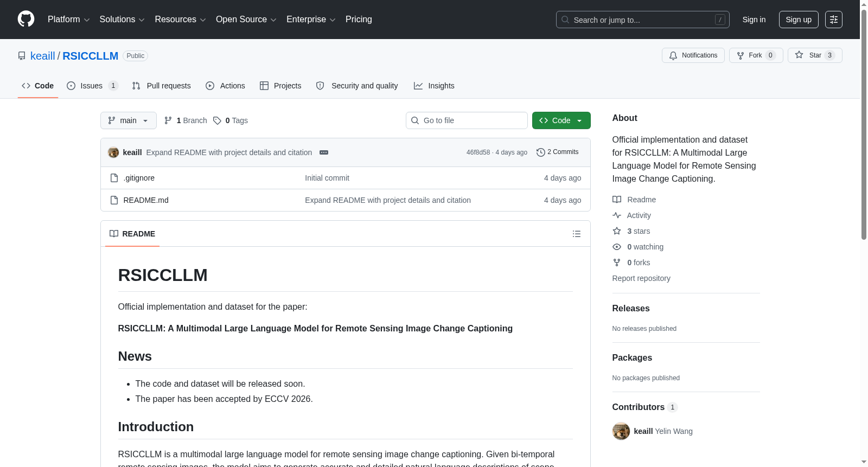View the 2 Commits history

[x=557, y=152]
